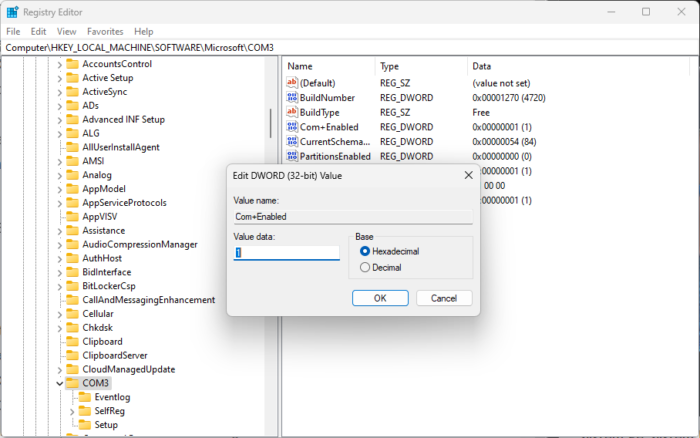
Task: Click the Com+Enabled DWORD value icon
Action: 292,127
